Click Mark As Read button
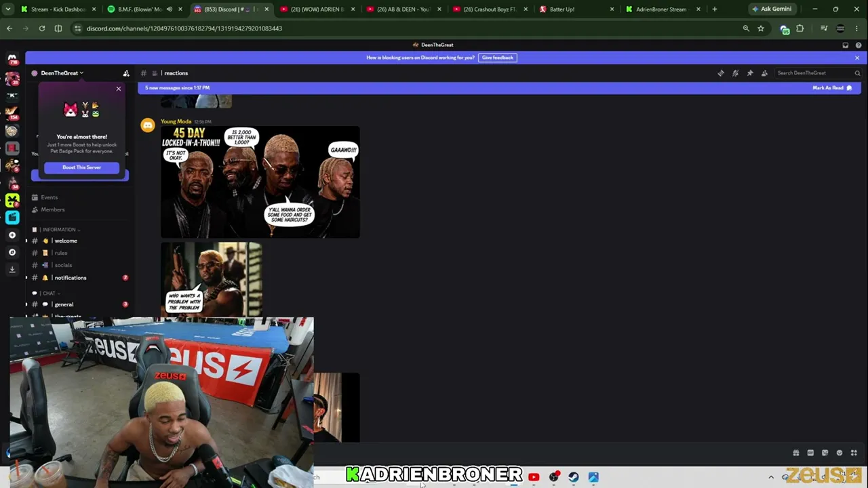Image resolution: width=868 pixels, height=488 pixels. click(832, 88)
